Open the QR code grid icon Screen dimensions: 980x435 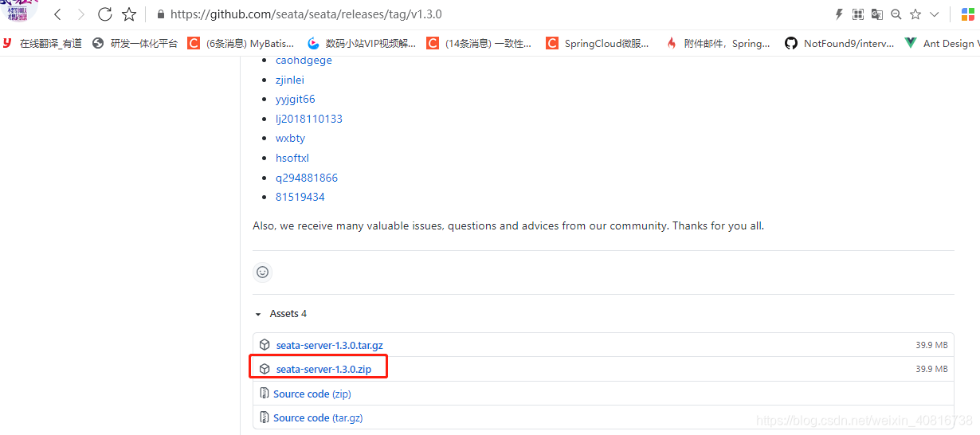click(x=858, y=14)
